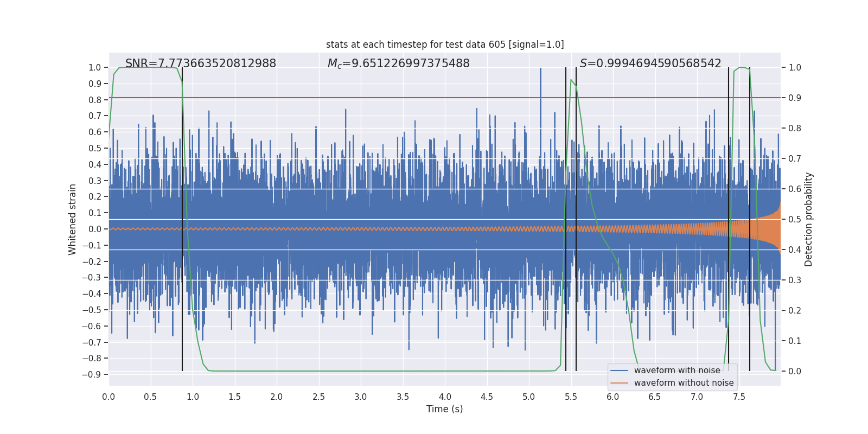Click the 2.0 tick on the Time axis

tap(277, 397)
